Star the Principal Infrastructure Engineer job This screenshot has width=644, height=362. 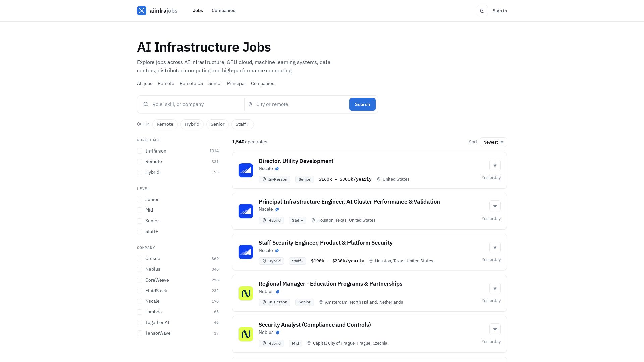click(495, 206)
